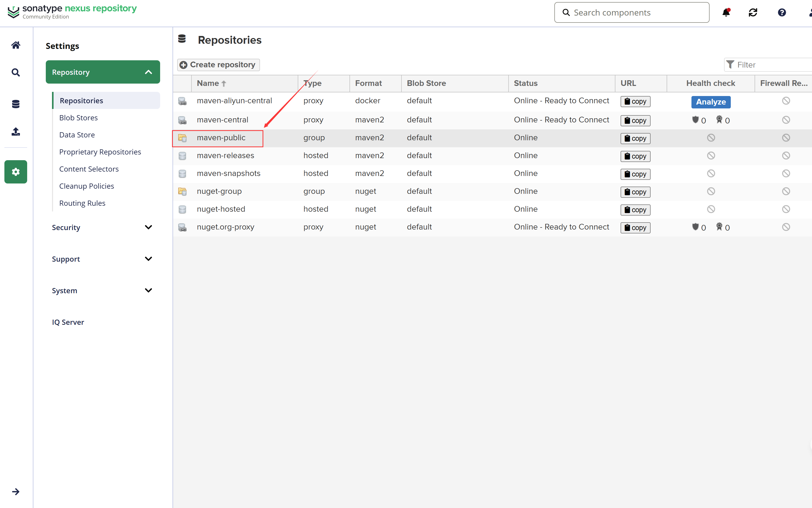Click the Create repository button
Viewport: 812px width, 508px height.
(218, 64)
